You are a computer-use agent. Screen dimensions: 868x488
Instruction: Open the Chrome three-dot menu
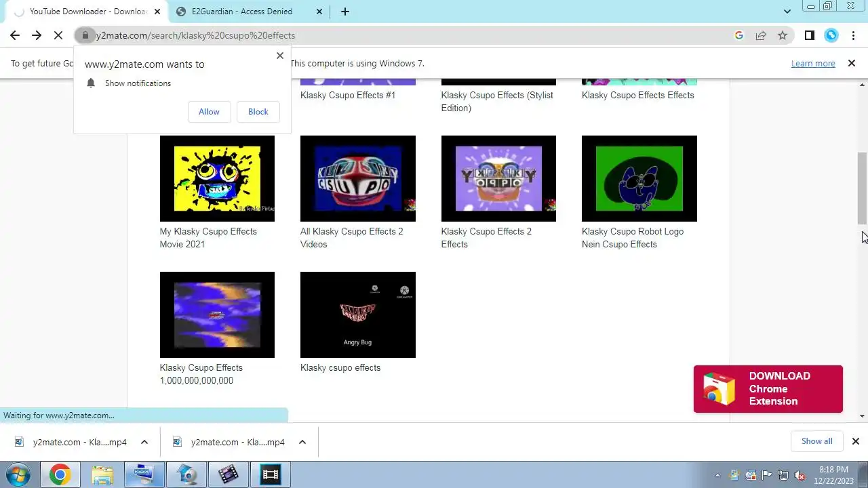pyautogui.click(x=852, y=35)
